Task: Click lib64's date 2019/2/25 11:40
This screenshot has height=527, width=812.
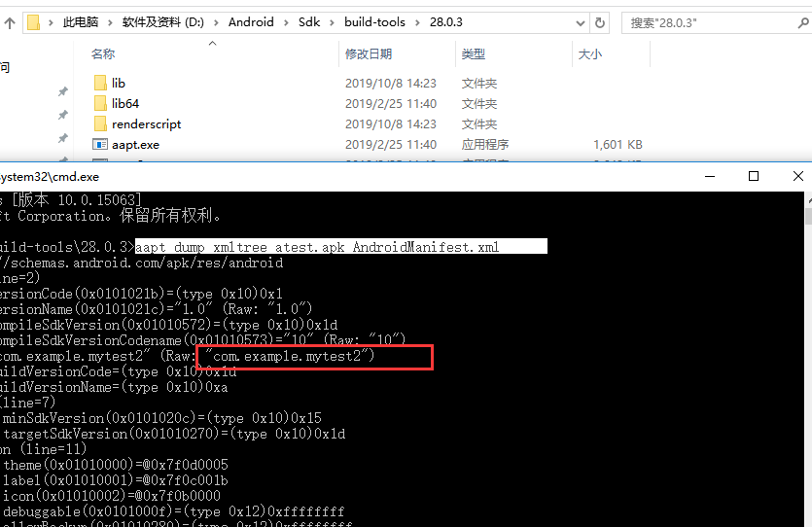Action: 391,103
